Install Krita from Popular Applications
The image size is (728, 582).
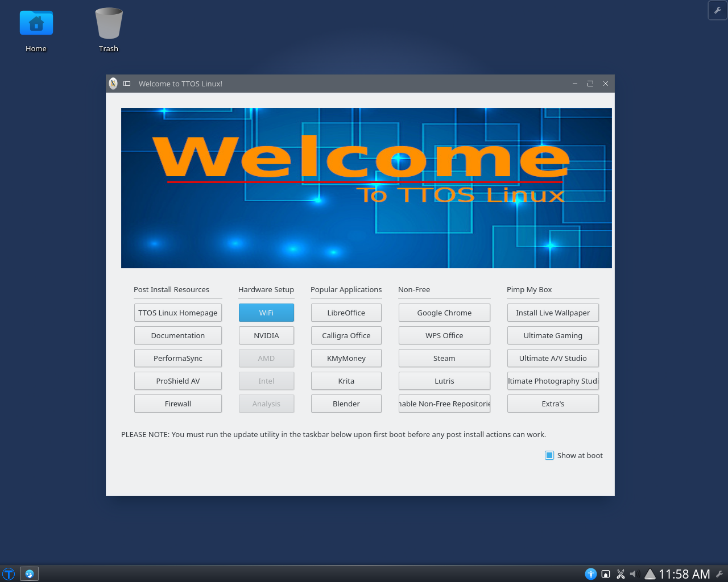(346, 381)
